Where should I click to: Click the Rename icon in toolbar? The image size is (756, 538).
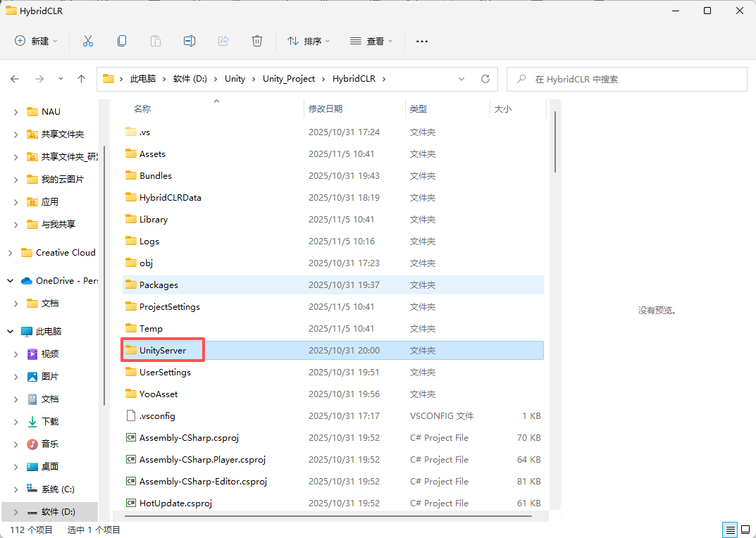(x=190, y=41)
